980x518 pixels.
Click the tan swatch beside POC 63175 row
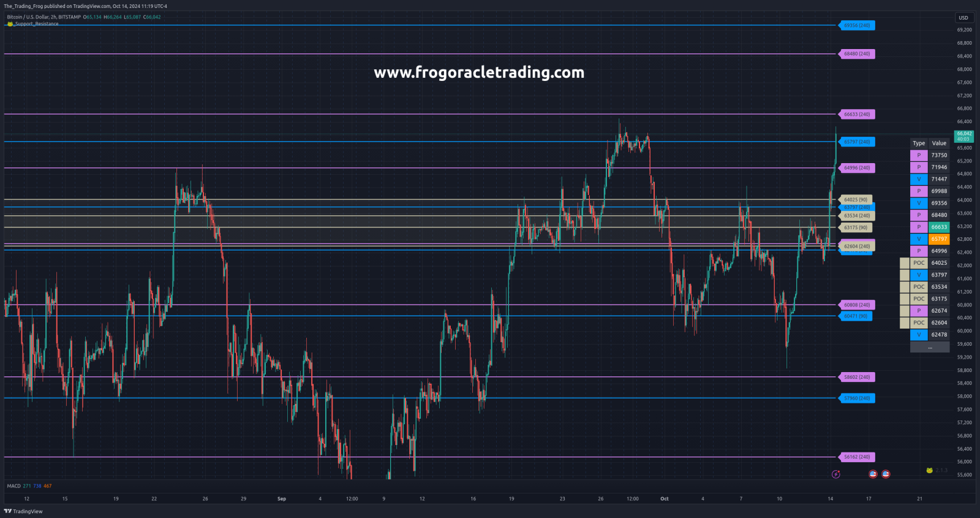click(x=905, y=299)
